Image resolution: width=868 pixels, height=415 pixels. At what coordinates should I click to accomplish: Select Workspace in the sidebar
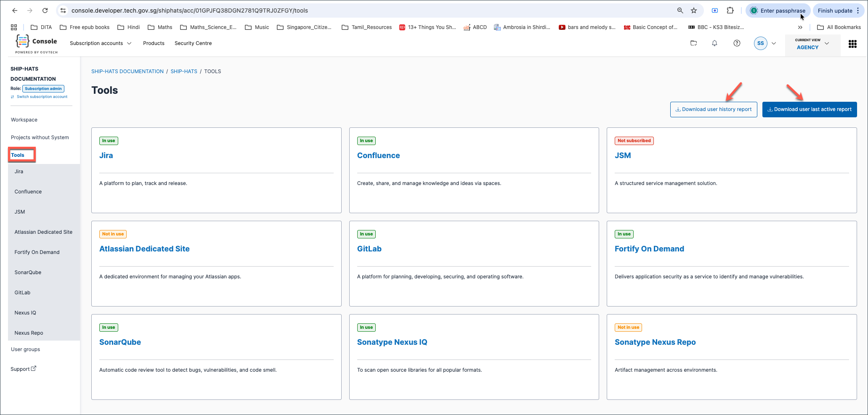pyautogui.click(x=24, y=120)
